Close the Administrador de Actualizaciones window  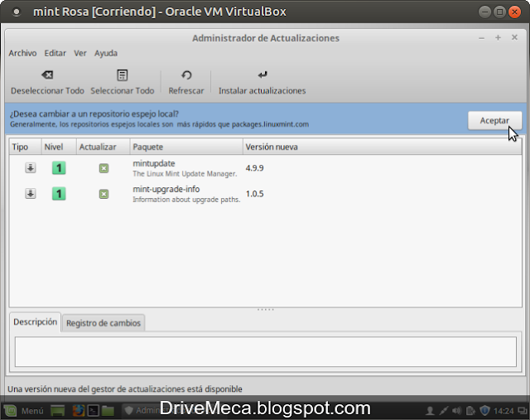514,37
